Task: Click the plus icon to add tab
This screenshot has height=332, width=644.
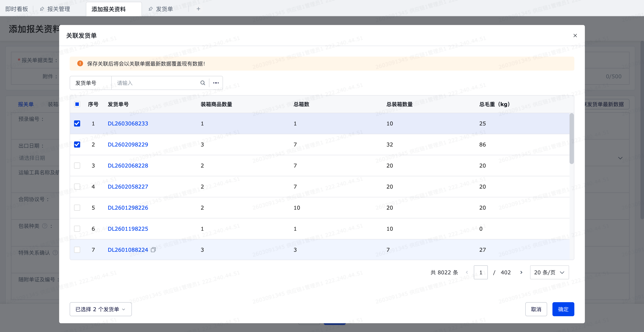Action: [198, 9]
